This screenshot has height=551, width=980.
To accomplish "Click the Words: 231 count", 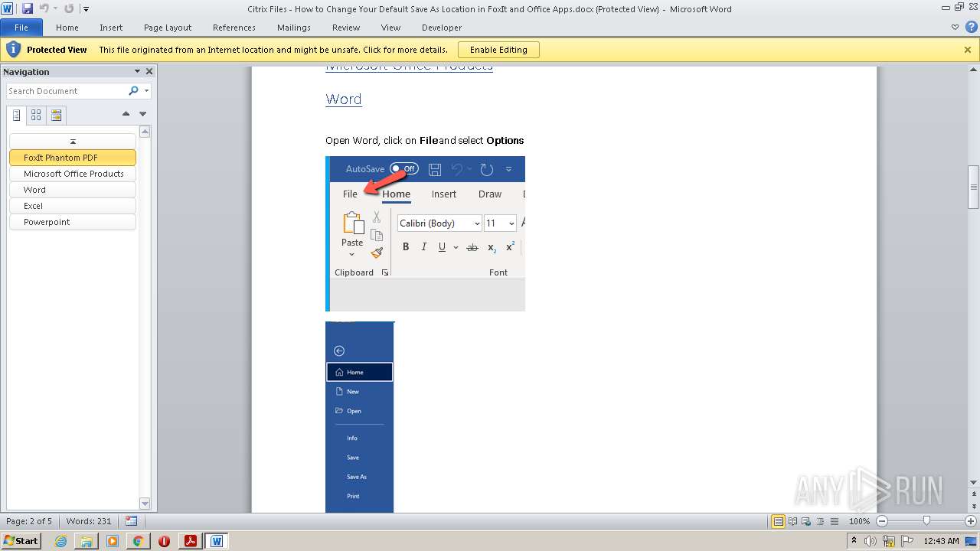I will [x=89, y=521].
